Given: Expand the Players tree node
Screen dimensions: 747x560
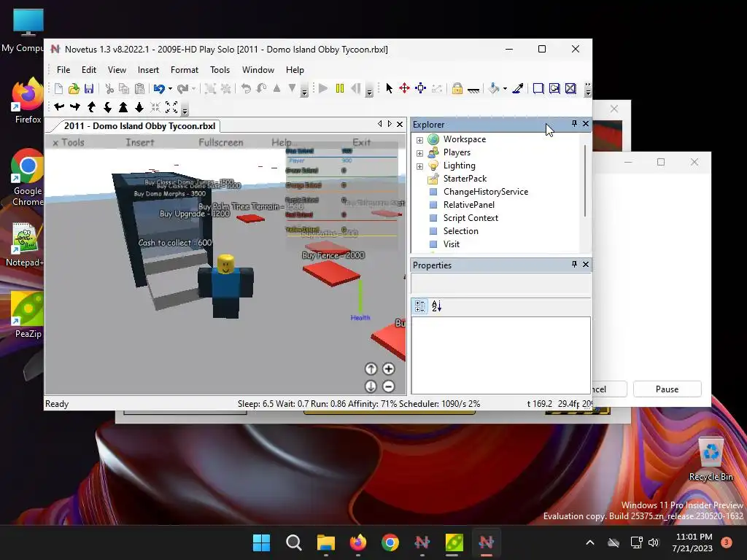Looking at the screenshot, I should point(419,153).
